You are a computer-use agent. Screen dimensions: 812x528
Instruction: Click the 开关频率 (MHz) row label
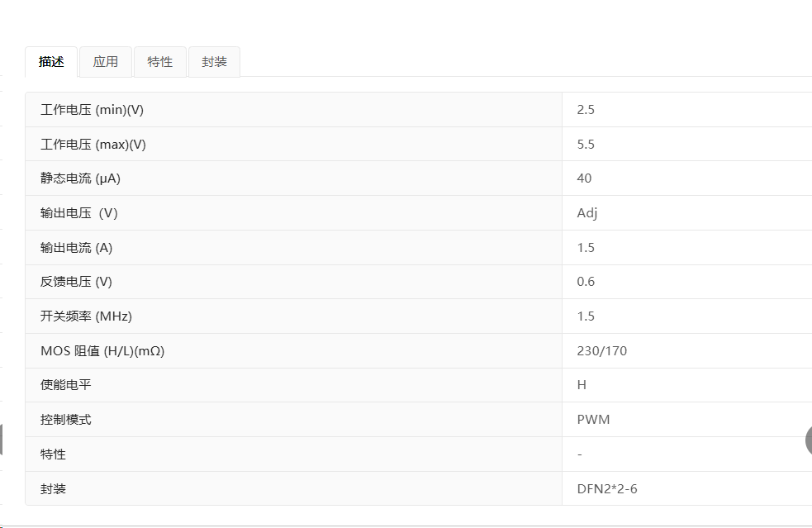coord(86,316)
